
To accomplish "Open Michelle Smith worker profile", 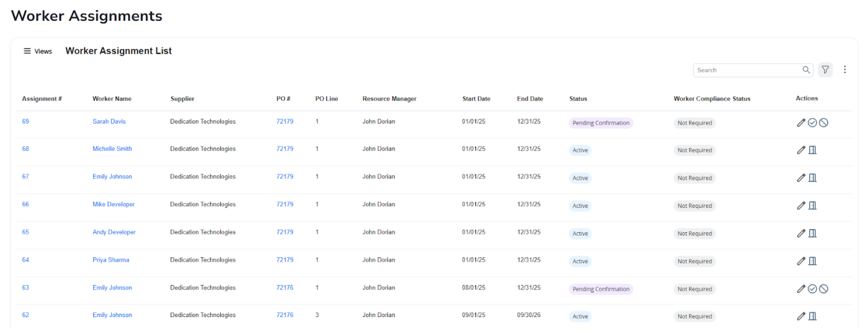I will coord(112,149).
